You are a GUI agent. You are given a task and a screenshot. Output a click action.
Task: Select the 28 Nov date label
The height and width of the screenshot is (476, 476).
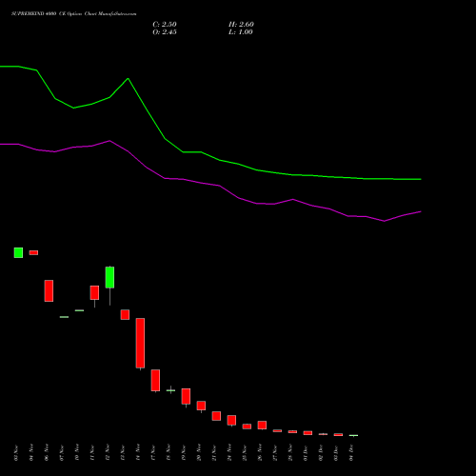pos(290,453)
